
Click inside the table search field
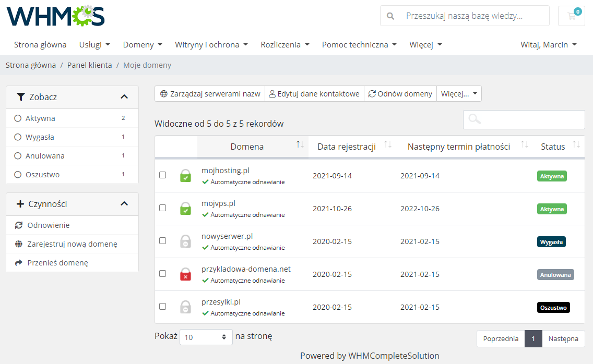pos(524,120)
